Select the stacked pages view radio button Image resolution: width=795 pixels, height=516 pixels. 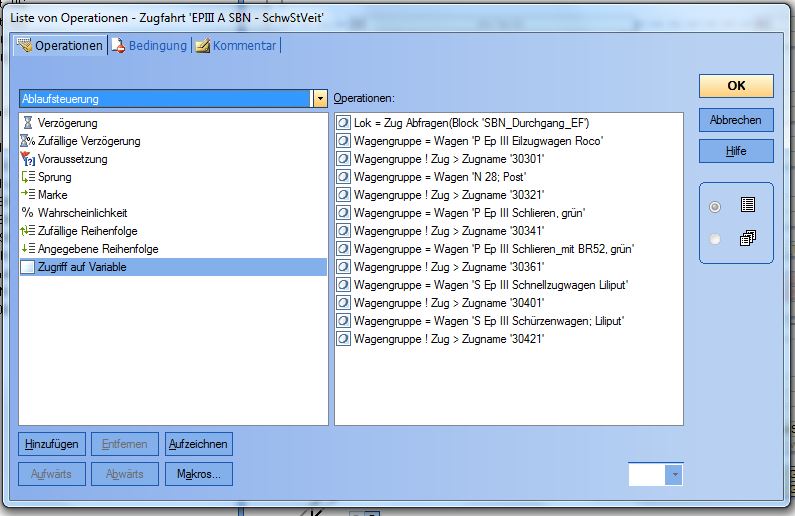[714, 239]
